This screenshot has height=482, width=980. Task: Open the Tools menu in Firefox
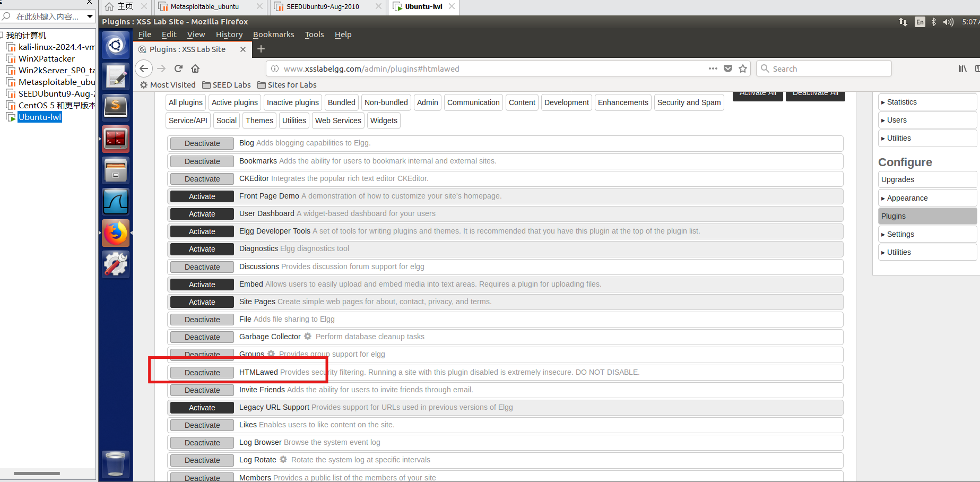click(x=314, y=35)
